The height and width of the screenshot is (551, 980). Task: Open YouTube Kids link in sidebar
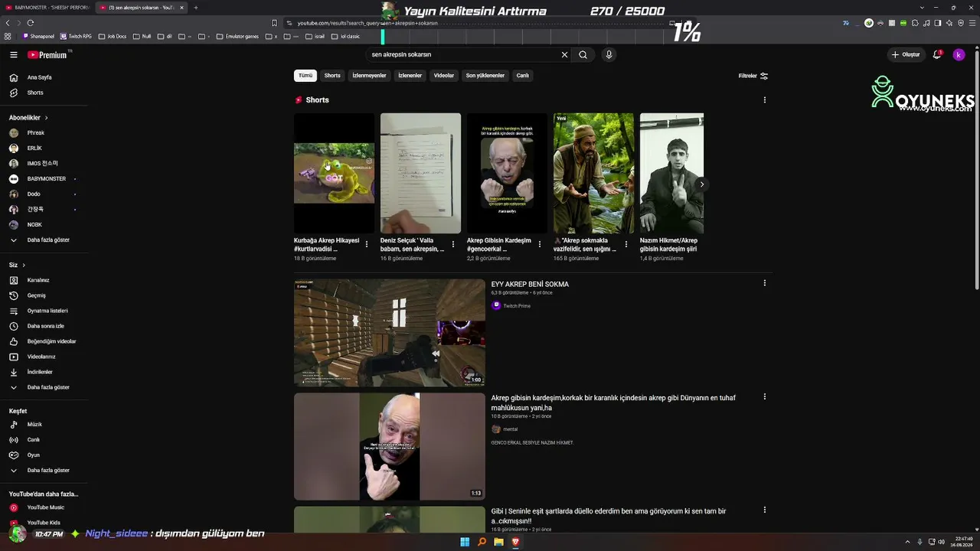(44, 523)
